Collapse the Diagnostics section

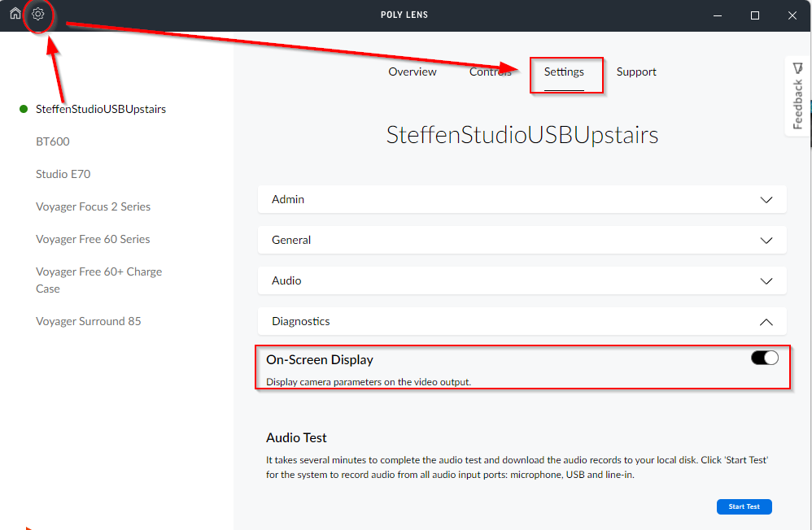522,321
